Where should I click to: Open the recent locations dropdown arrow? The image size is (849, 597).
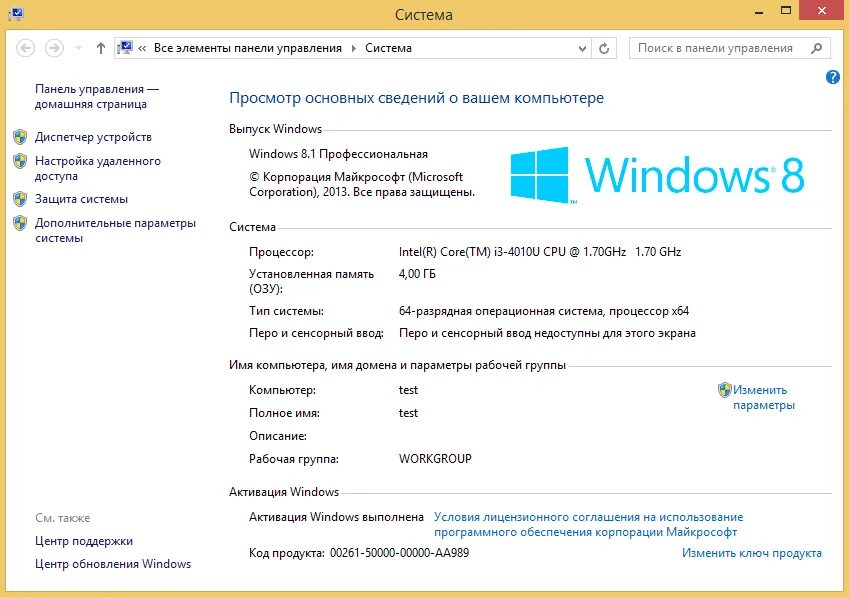tap(79, 48)
